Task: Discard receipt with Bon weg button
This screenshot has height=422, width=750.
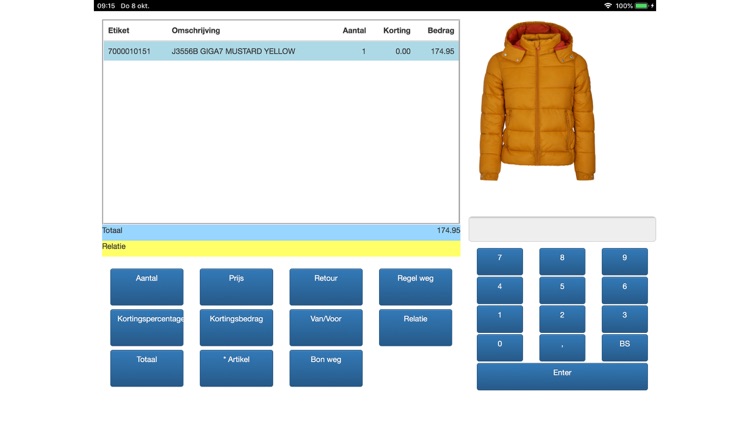Action: tap(326, 368)
